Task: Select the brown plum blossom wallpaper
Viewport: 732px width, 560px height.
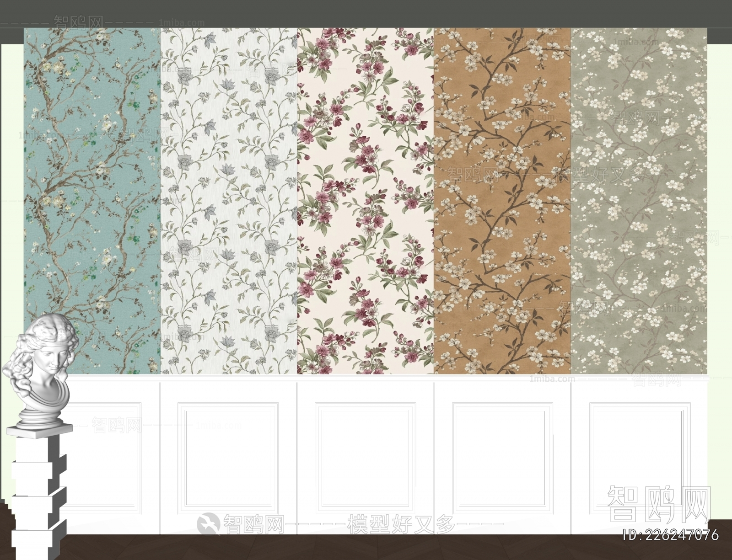Action: [503, 183]
